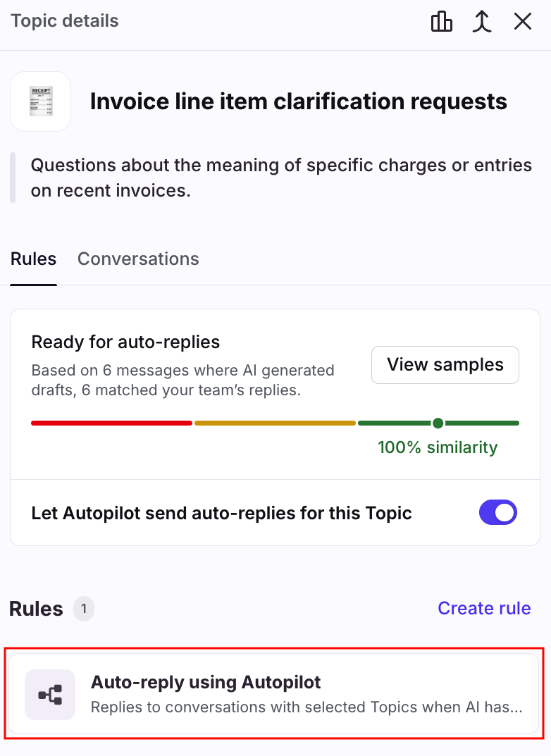This screenshot has height=756, width=551.
Task: Click the Ready for auto-replies heading
Action: (x=126, y=342)
